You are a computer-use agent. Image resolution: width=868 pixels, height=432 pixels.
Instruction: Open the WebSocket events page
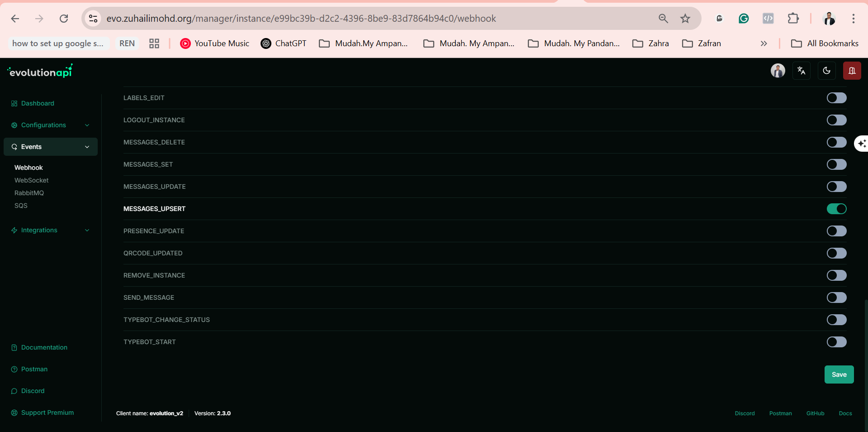click(x=31, y=180)
